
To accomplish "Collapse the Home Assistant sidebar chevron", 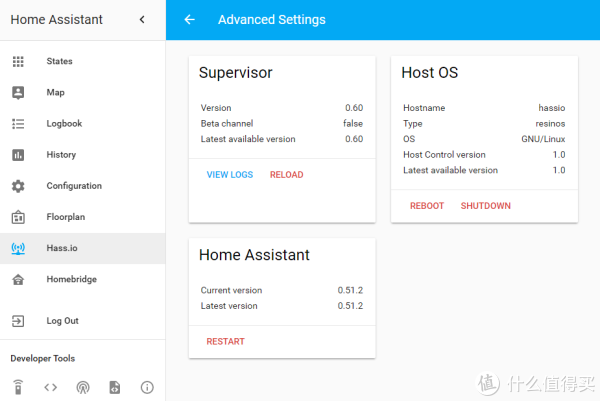I will pos(142,19).
